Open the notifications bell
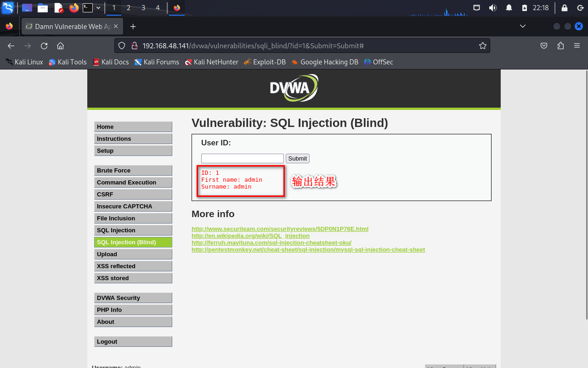 click(x=509, y=8)
